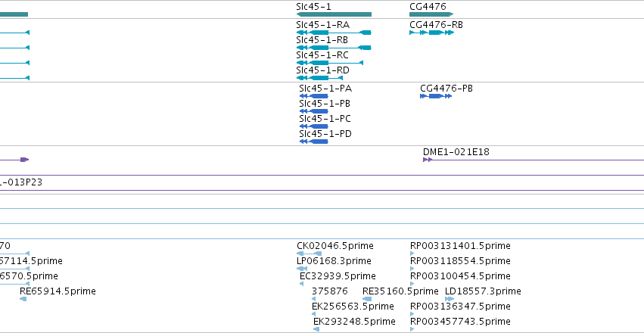Click the RE35160.5prime EST label
This screenshot has width=644, height=333.
(x=400, y=291)
